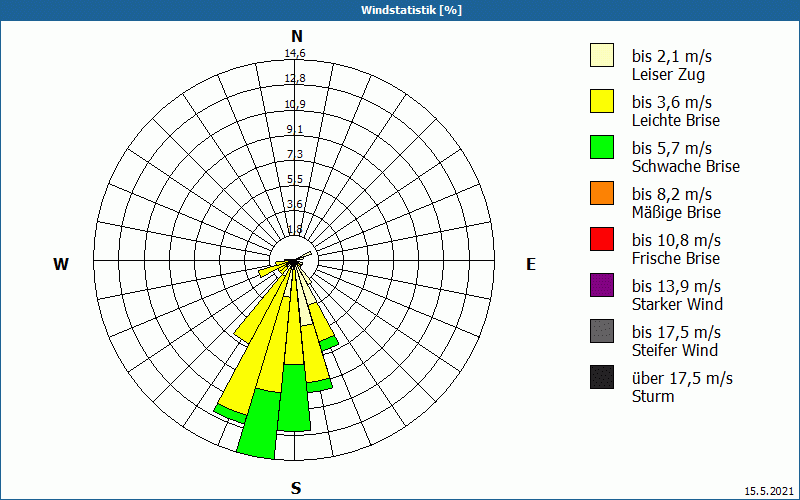The width and height of the screenshot is (800, 500).
Task: Click the 'Mäßige Brise' legend label
Action: click(x=677, y=212)
